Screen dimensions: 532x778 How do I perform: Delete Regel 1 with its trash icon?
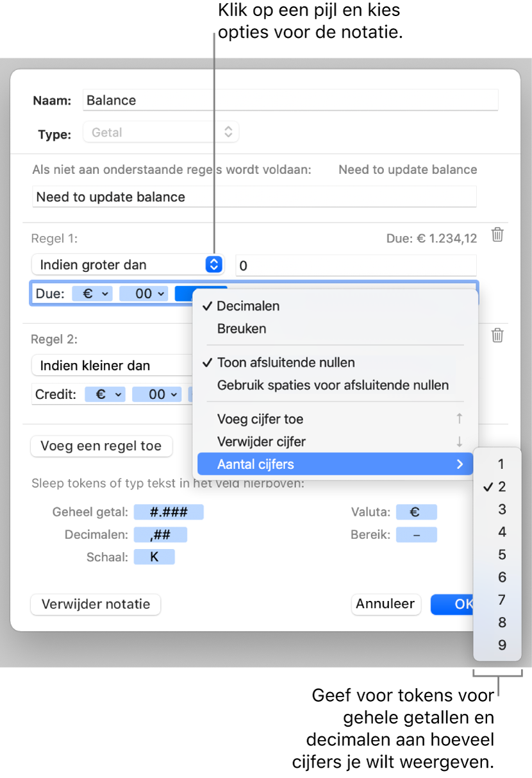(x=497, y=235)
